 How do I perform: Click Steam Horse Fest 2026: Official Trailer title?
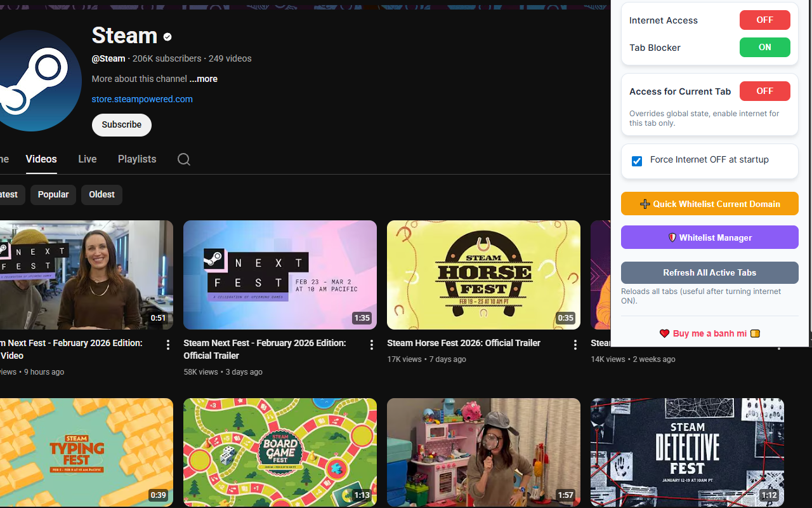click(x=464, y=343)
